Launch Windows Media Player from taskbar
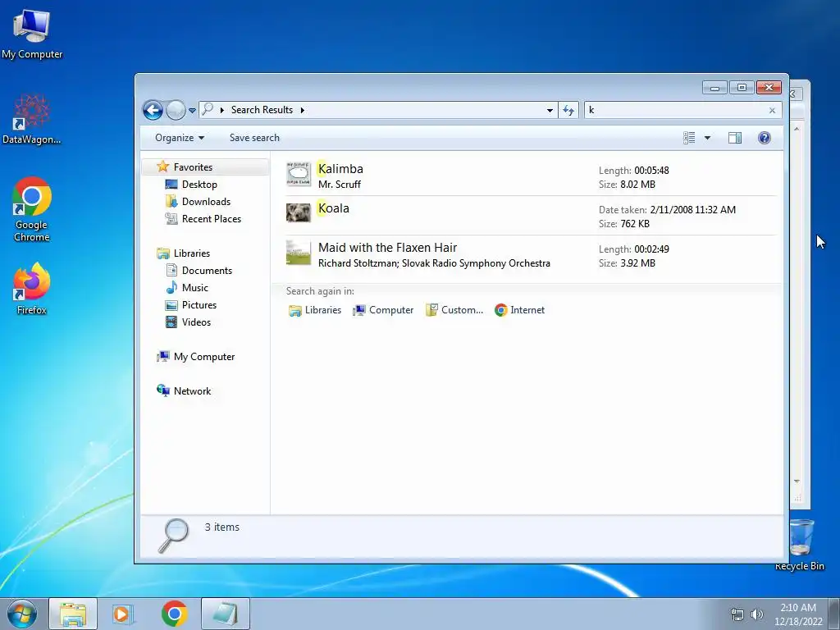Viewport: 840px width, 630px height. tap(122, 614)
